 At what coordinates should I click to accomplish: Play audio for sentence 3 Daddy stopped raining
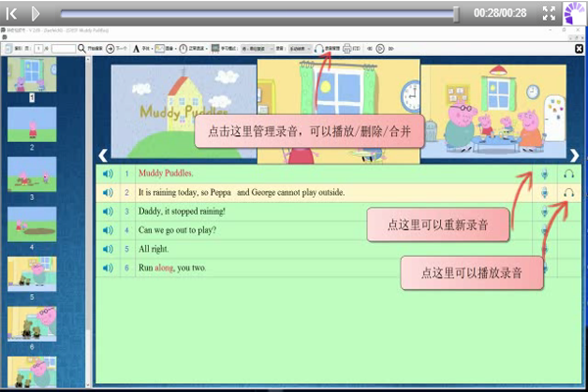(108, 212)
